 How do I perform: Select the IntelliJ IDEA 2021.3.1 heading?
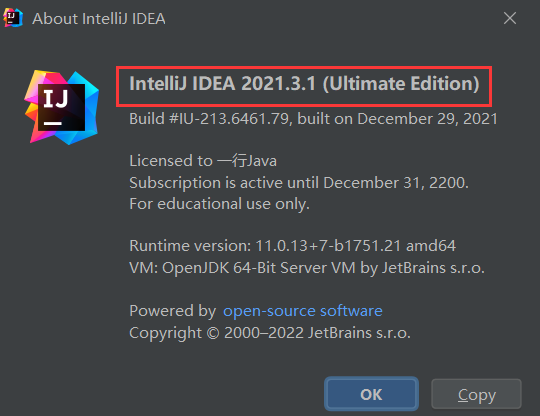[304, 84]
